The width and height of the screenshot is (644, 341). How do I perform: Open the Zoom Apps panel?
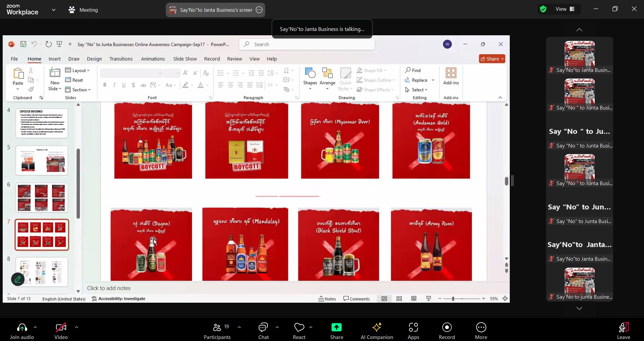(413, 331)
